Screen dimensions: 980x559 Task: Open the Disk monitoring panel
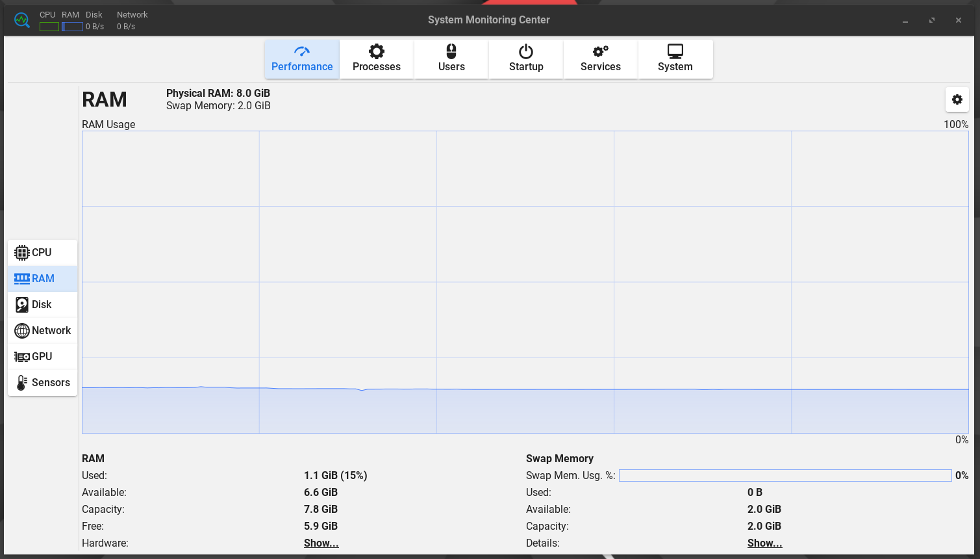point(42,304)
